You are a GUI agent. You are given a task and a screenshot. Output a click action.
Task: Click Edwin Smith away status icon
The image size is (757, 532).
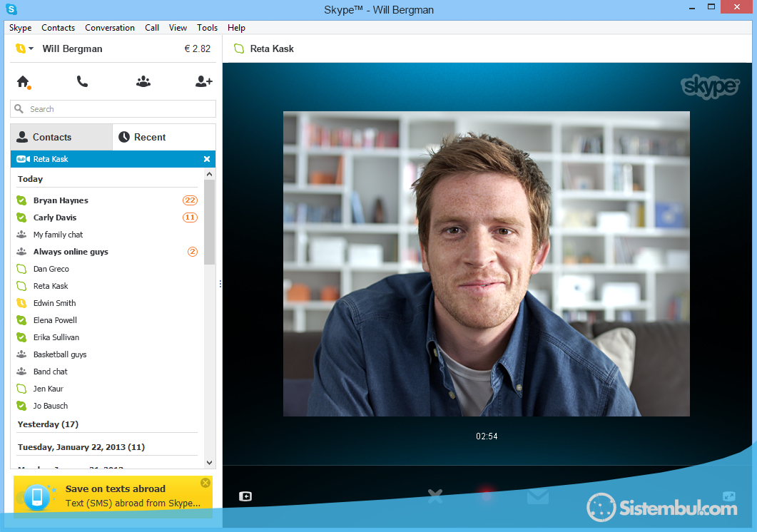(21, 303)
